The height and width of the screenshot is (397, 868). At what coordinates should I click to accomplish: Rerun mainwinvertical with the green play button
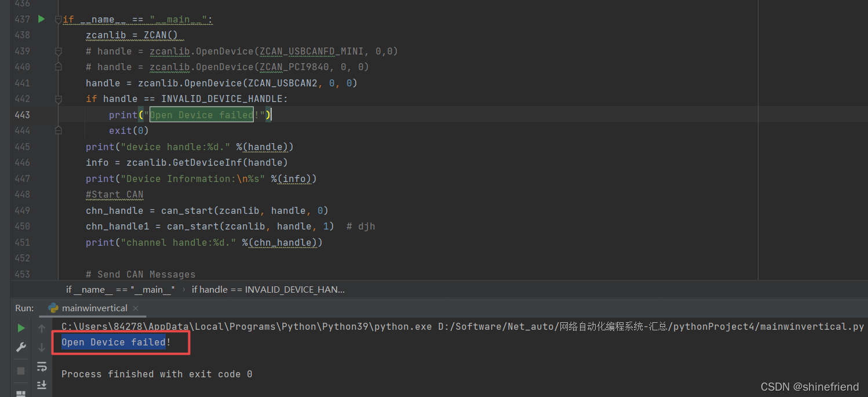pos(21,327)
